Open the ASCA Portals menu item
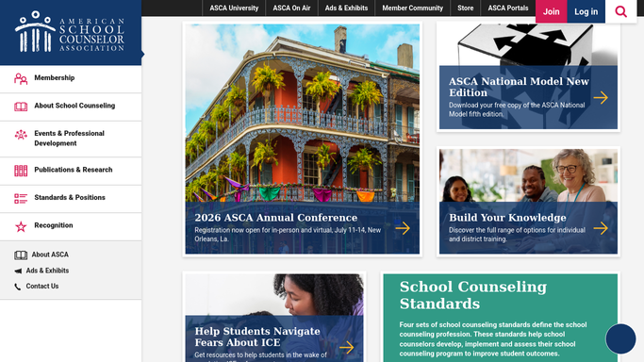This screenshot has width=644, height=362. tap(508, 8)
